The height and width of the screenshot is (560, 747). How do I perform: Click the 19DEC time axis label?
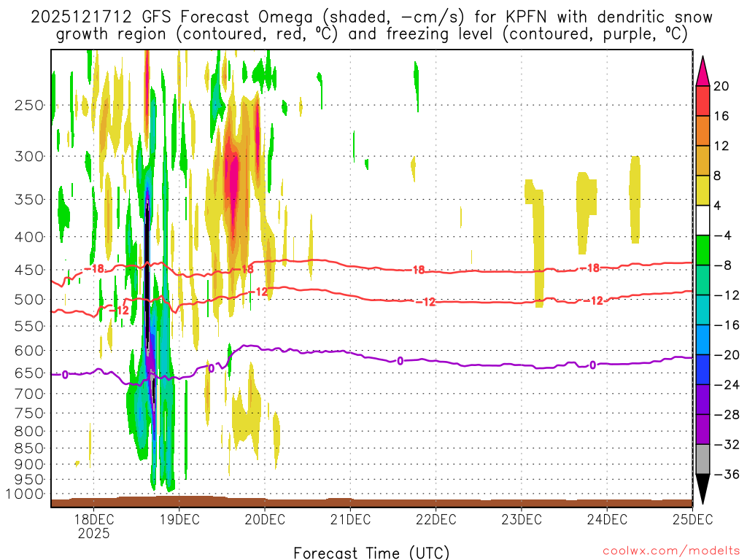click(x=179, y=519)
